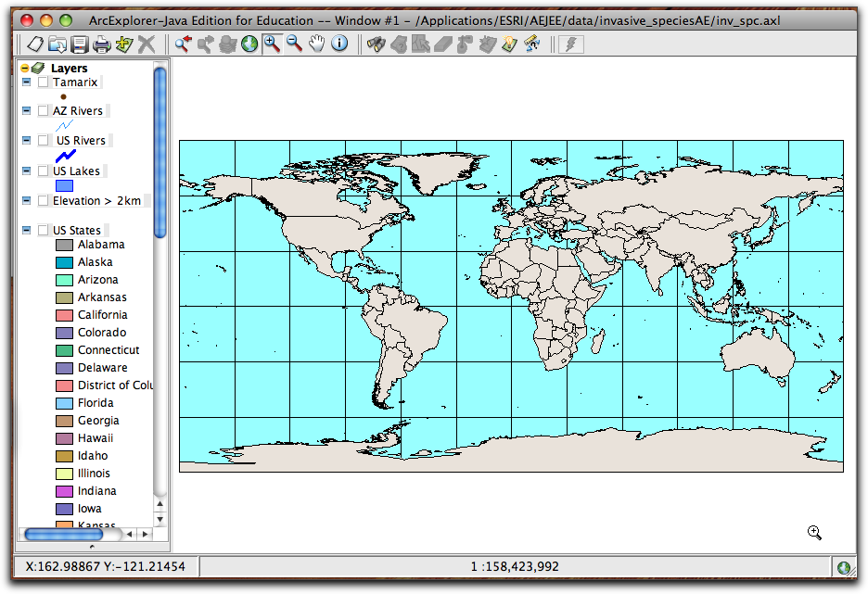This screenshot has width=868, height=594.
Task: Click the map scale readout field
Action: [517, 566]
